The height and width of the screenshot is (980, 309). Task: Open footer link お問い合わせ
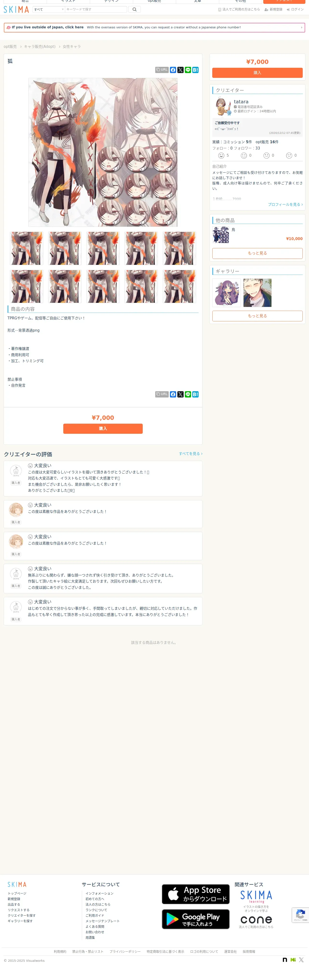click(x=95, y=932)
